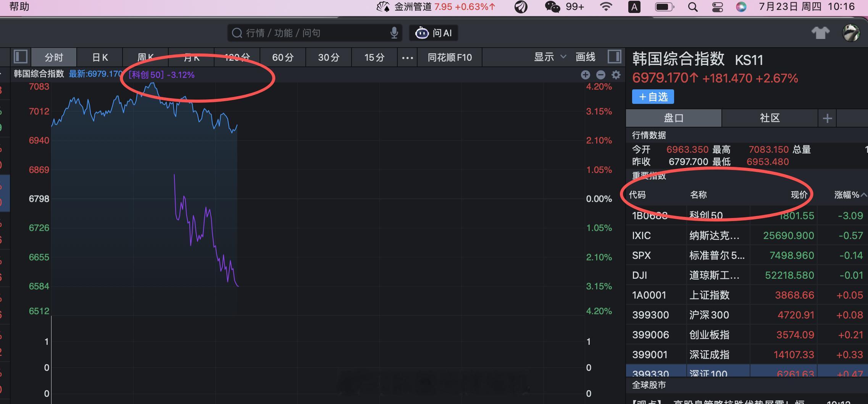
Task: Expand more periods with the ellipsis button
Action: (407, 58)
